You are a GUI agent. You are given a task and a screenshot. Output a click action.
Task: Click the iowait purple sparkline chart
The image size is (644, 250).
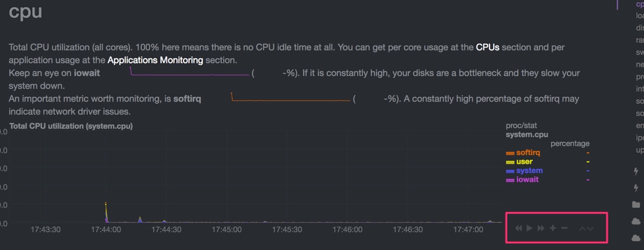pyautogui.click(x=190, y=71)
